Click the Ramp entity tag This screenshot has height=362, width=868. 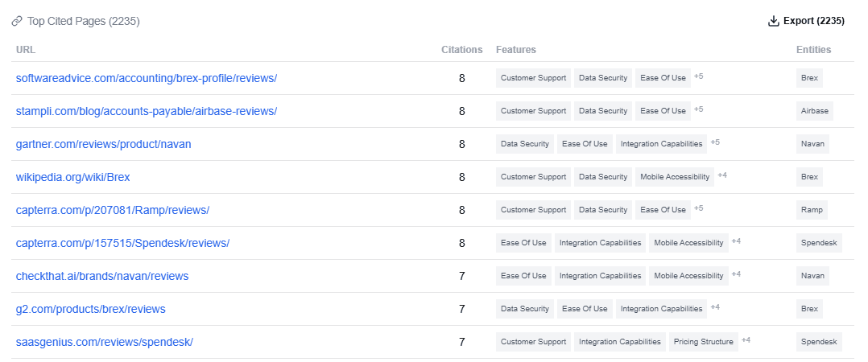[812, 210]
